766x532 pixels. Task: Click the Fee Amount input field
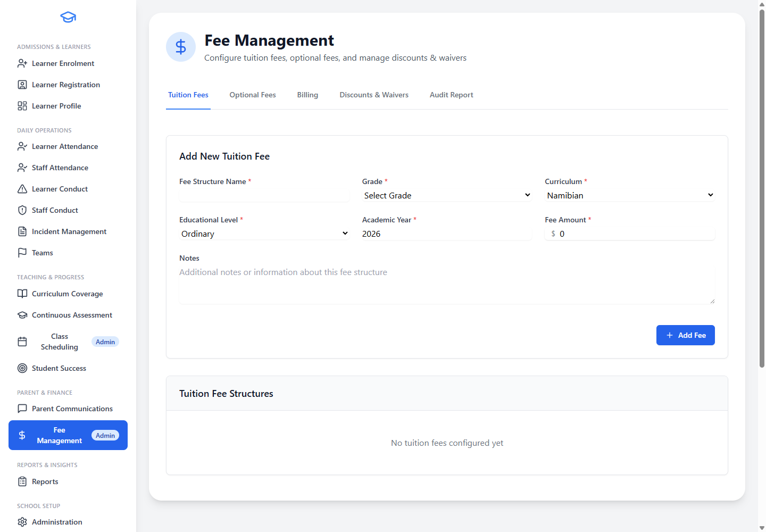pyautogui.click(x=630, y=234)
